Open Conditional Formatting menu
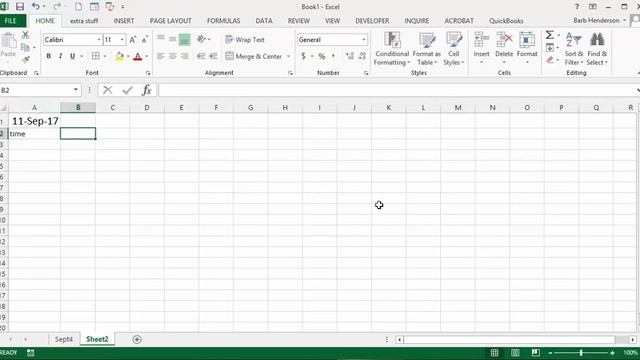This screenshot has height=360, width=640. (392, 49)
